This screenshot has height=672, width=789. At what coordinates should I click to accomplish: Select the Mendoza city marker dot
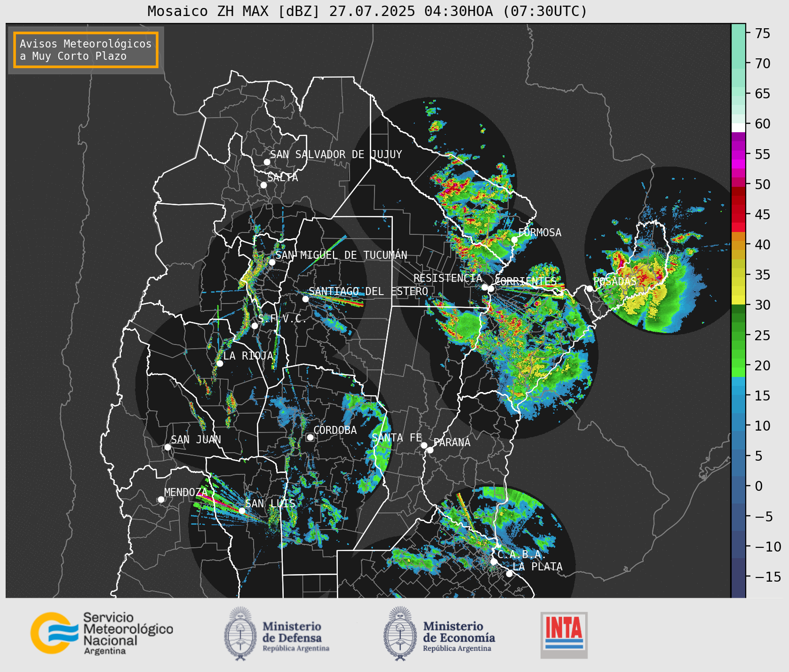[161, 499]
